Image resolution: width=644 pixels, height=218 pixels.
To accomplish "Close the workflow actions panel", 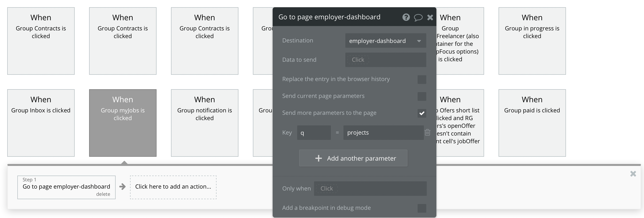I will click(x=633, y=174).
